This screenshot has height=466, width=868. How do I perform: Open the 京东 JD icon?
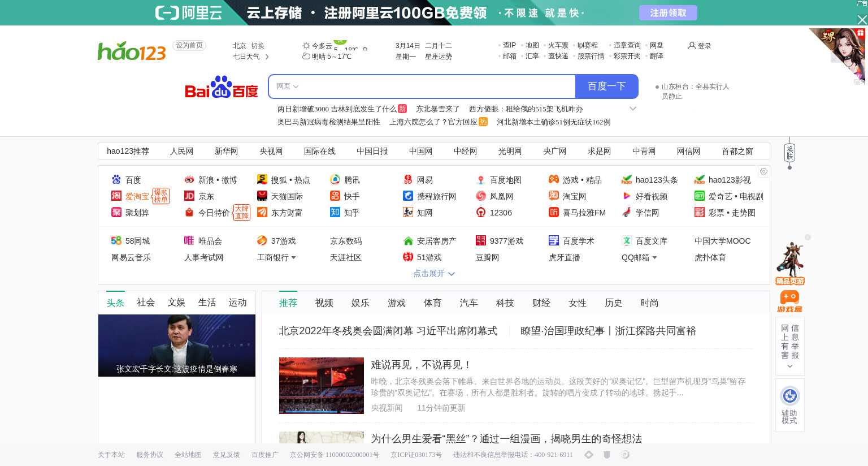[189, 196]
